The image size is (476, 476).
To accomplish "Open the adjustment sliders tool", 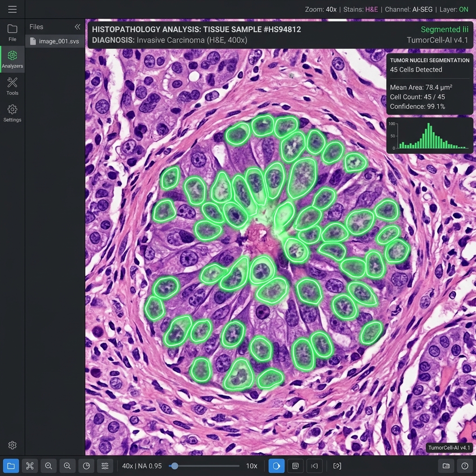I will pos(105,466).
